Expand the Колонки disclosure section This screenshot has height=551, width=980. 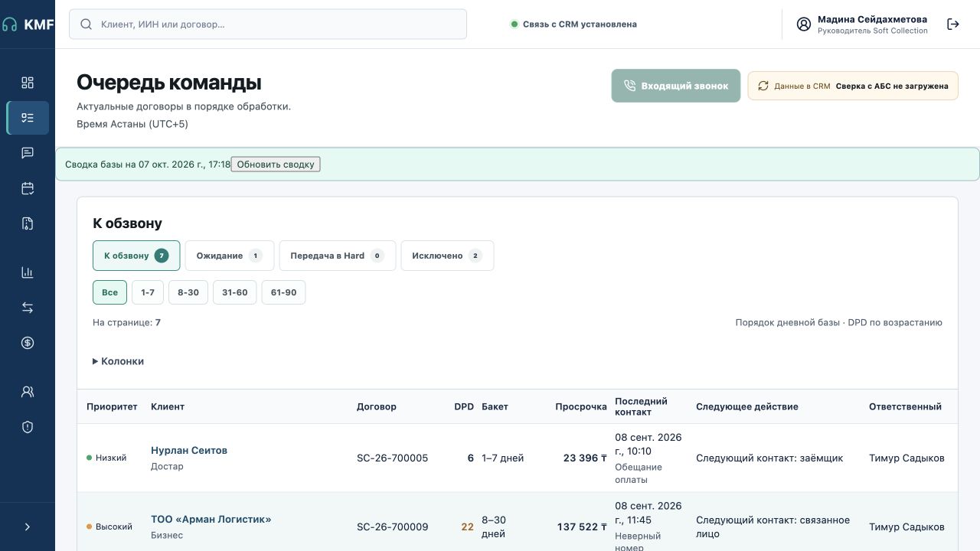pyautogui.click(x=119, y=361)
